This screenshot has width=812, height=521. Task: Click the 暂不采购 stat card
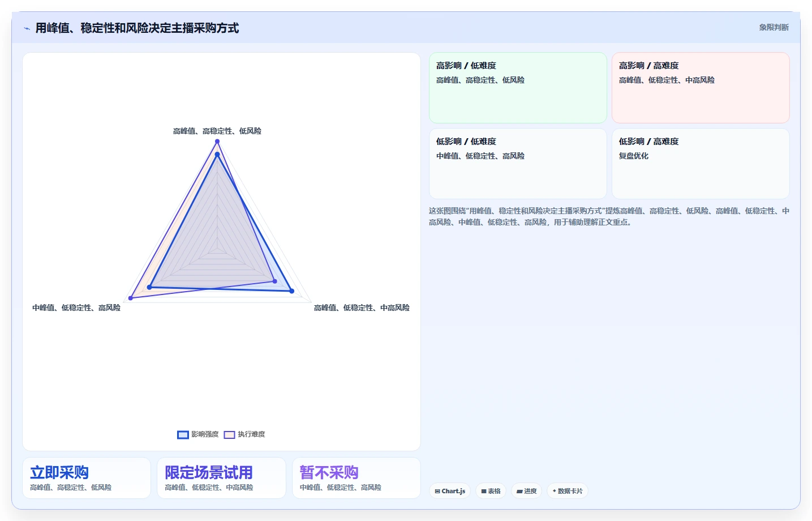tap(356, 478)
